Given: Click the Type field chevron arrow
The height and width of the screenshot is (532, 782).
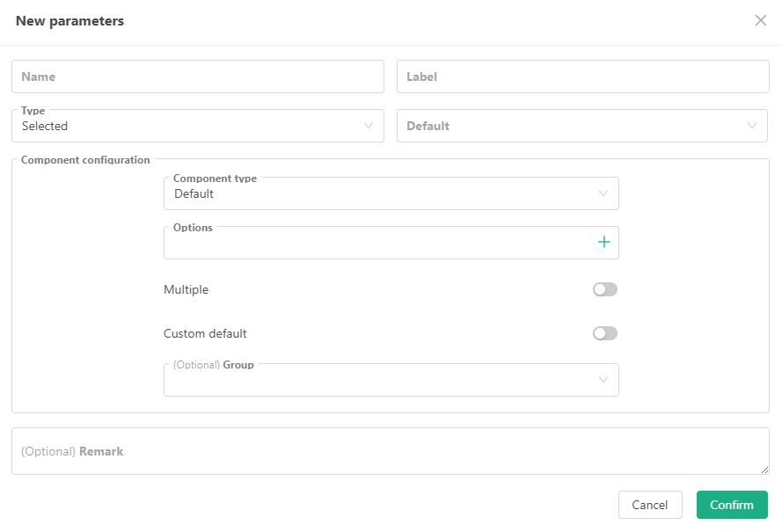Looking at the screenshot, I should 369,126.
